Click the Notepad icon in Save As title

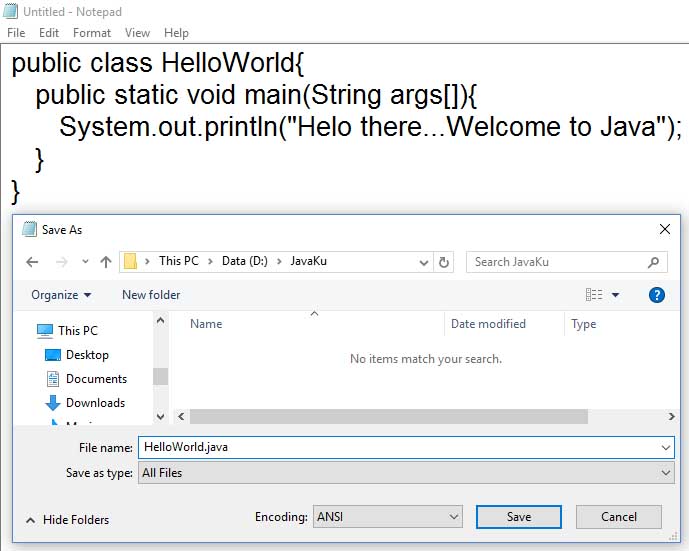[29, 229]
